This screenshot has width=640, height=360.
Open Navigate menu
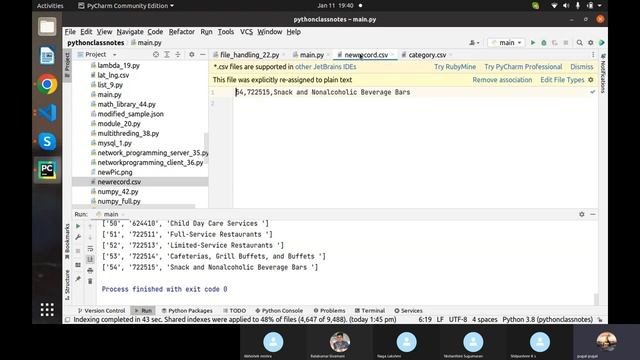click(130, 31)
